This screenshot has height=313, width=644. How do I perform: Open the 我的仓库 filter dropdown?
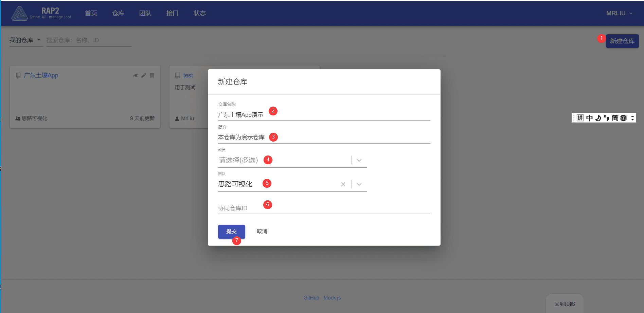[x=25, y=40]
